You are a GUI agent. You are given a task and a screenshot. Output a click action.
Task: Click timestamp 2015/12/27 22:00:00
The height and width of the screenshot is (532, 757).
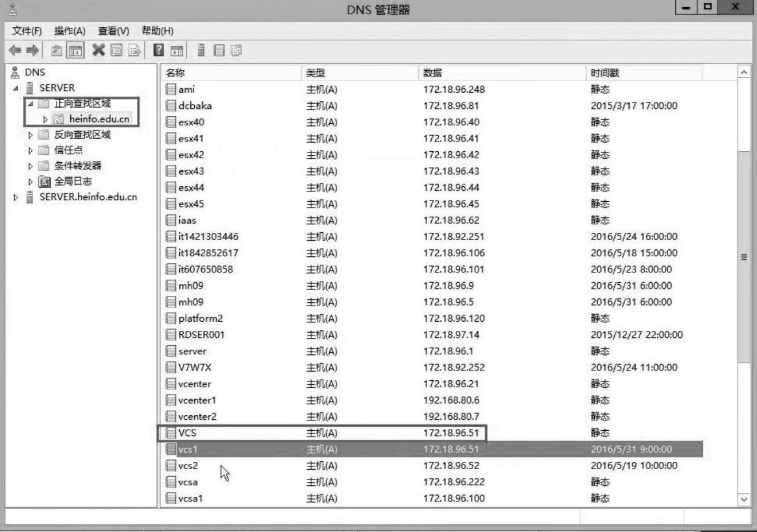click(x=636, y=335)
